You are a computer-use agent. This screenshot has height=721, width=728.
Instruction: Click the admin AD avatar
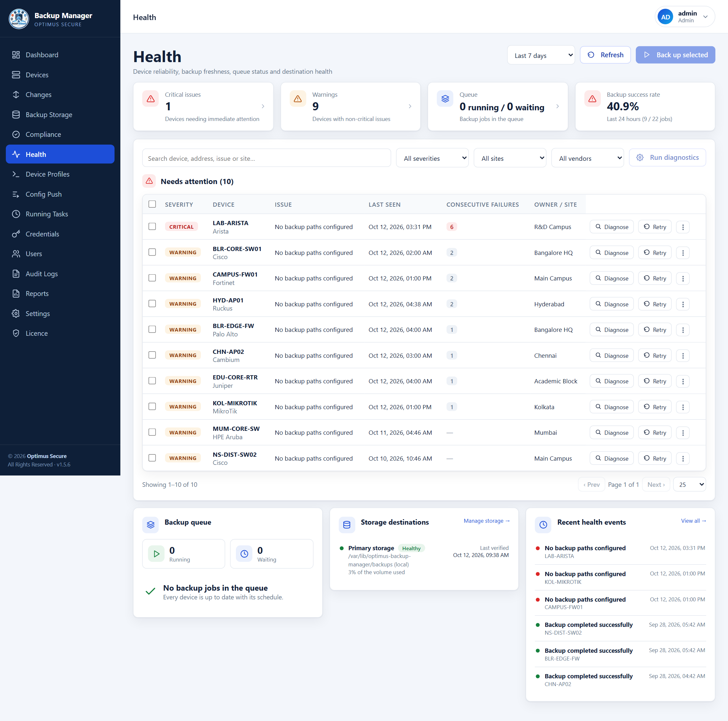[665, 17]
